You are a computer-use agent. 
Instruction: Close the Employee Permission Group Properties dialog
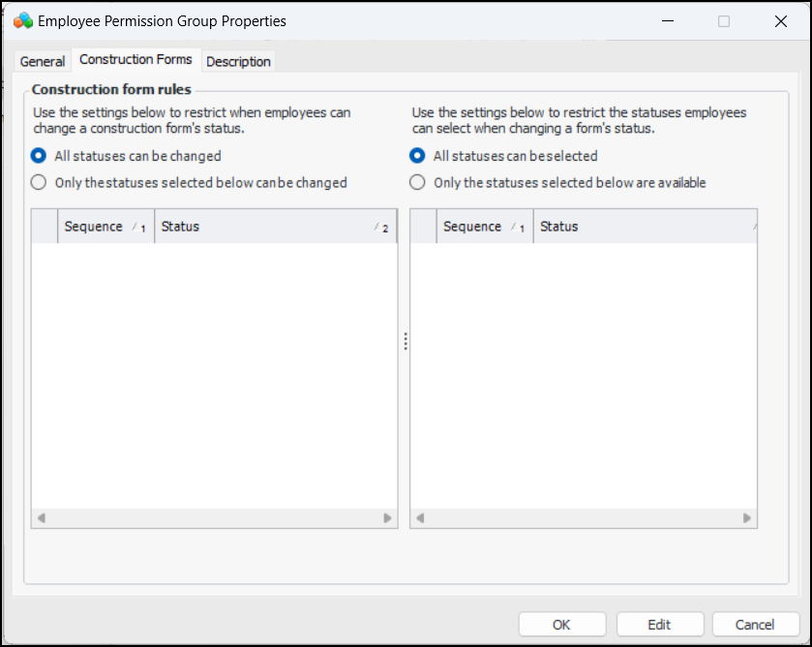tap(781, 21)
